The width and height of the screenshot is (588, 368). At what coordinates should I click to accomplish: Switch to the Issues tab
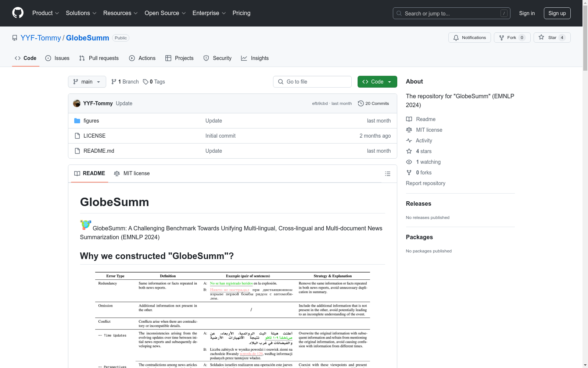click(x=57, y=58)
